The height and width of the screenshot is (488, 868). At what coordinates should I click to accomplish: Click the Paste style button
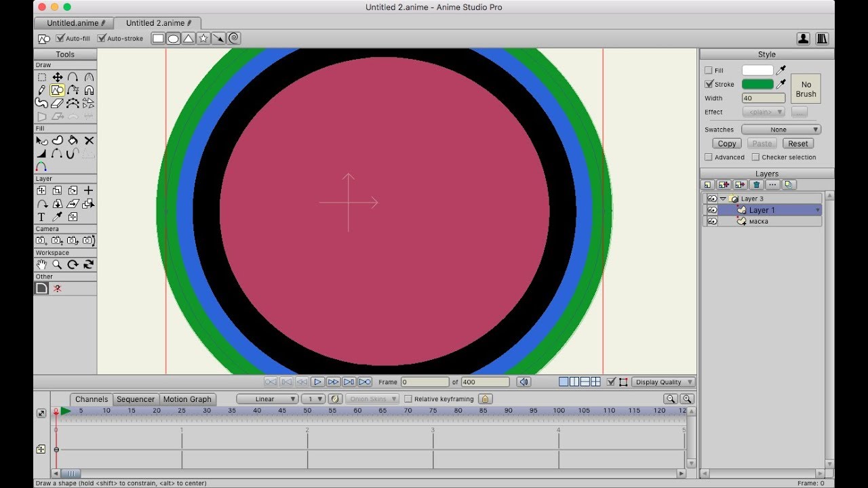pos(762,144)
